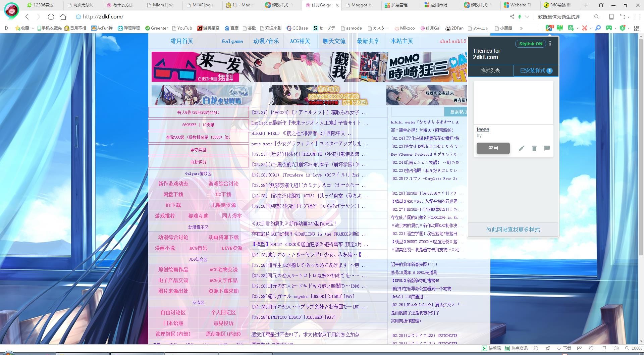The image size is (644, 355).
Task: Open the gamepad extension dropdown arrow
Action: pyautogui.click(x=615, y=29)
